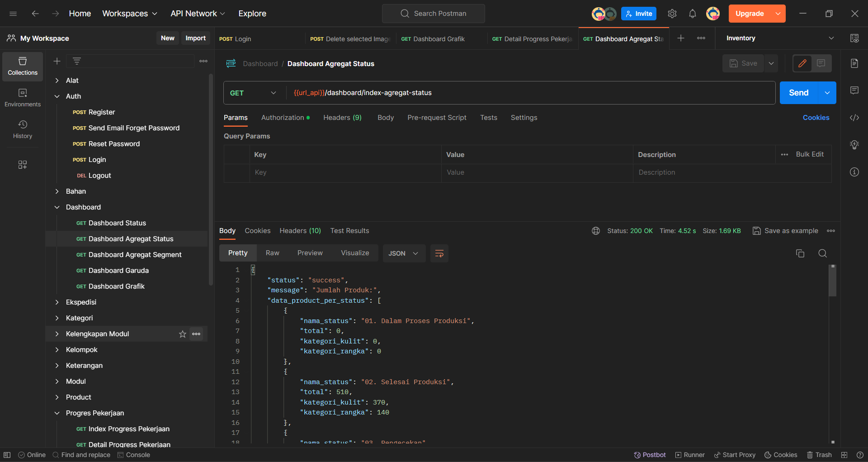Click the request URL input field
Image resolution: width=868 pixels, height=462 pixels.
[529, 93]
